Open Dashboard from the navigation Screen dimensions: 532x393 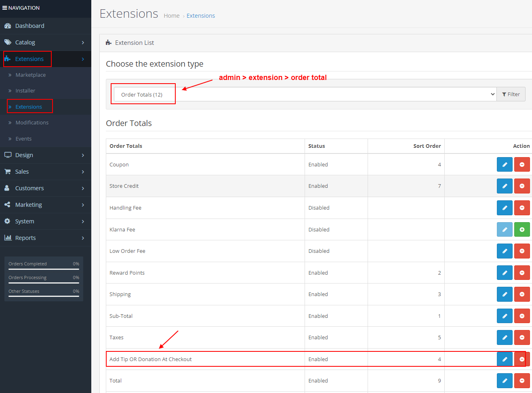pos(29,26)
